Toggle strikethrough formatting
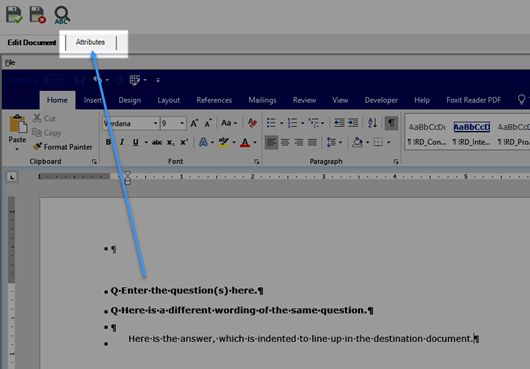The height and width of the screenshot is (369, 530). tap(156, 143)
